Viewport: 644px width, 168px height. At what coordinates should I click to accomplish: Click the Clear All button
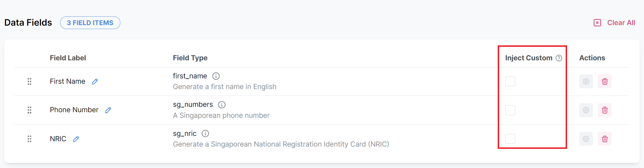(x=614, y=23)
